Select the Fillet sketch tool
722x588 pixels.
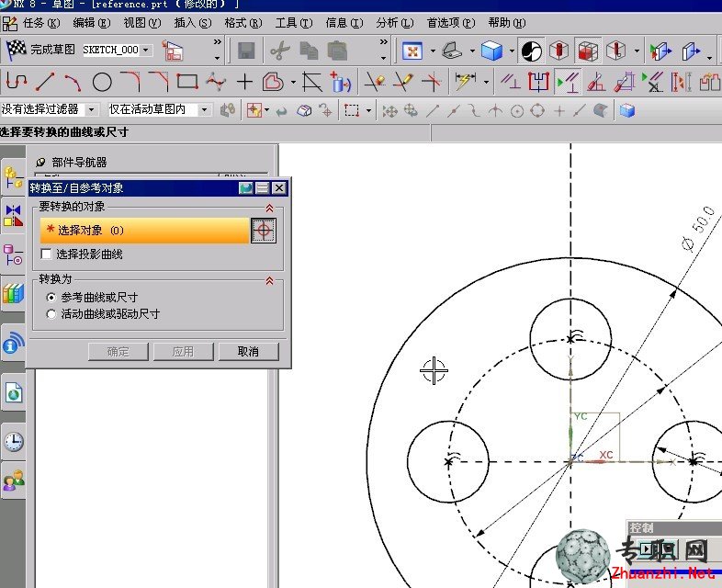tap(130, 82)
